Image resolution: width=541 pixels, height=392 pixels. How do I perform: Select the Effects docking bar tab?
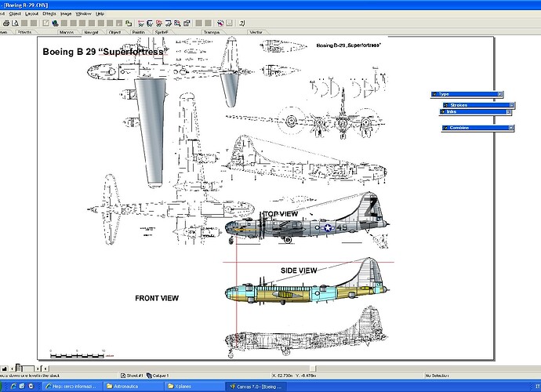click(24, 32)
